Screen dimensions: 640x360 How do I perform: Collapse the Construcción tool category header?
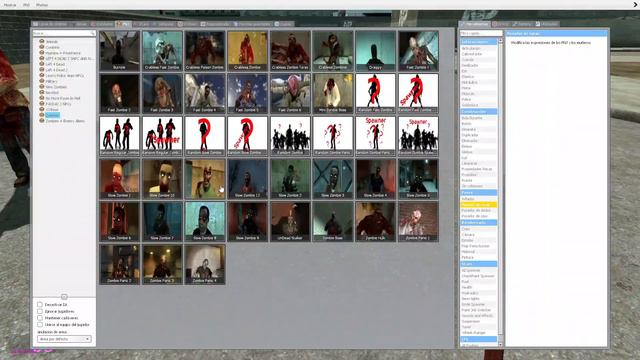[x=478, y=111]
